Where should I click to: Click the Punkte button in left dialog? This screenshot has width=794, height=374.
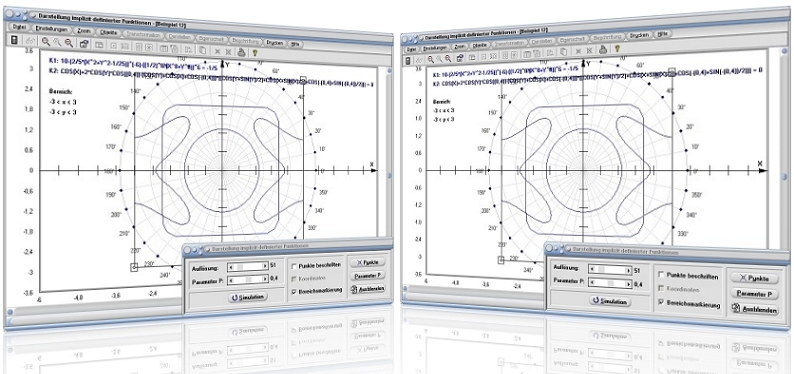pos(368,262)
